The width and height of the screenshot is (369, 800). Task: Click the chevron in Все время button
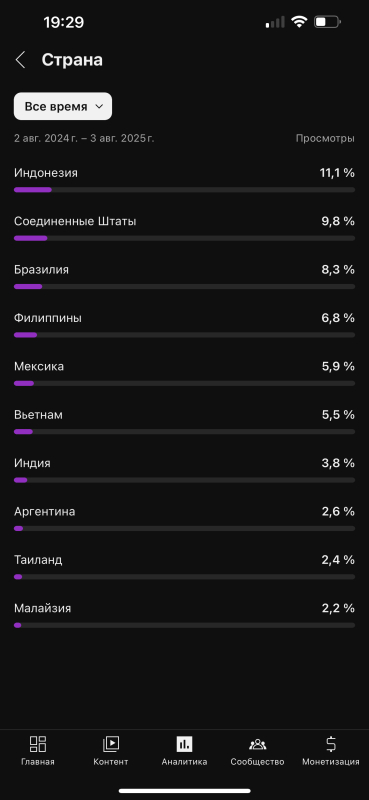pyautogui.click(x=99, y=107)
